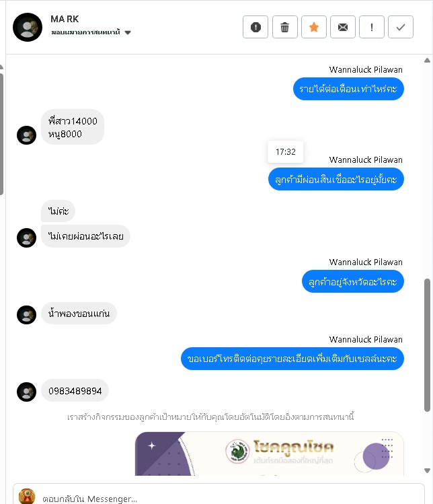Screen dimensions: 433x504
Task: Click the exclamation priority button
Action: coord(372,27)
